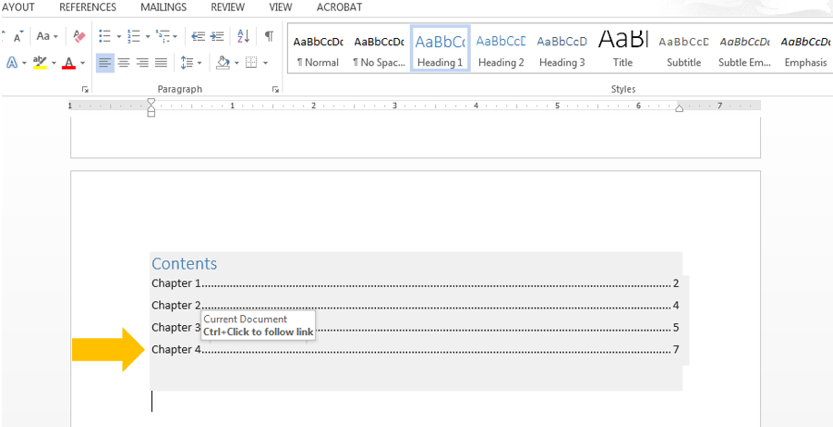Apply the numbered list icon
The height and width of the screenshot is (427, 833).
[135, 37]
